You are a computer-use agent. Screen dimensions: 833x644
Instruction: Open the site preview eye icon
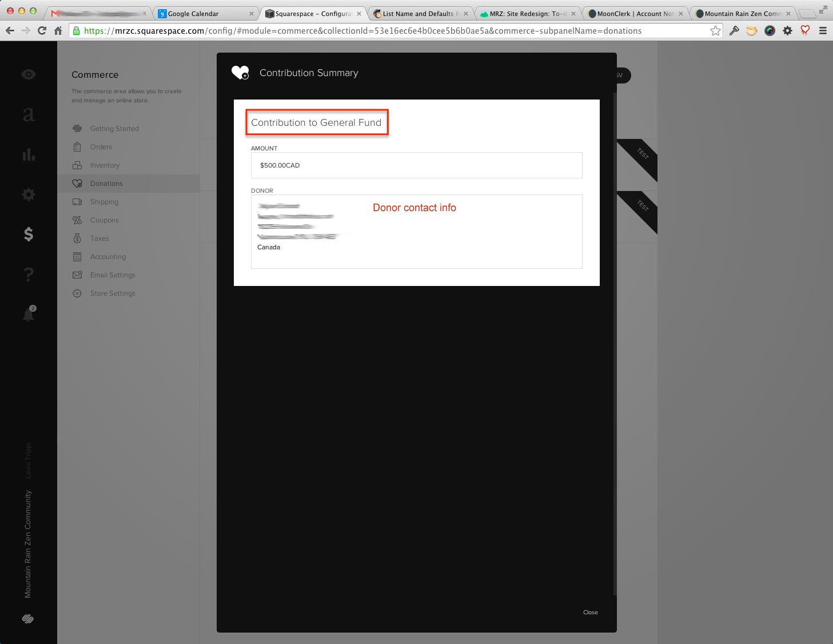(x=29, y=74)
